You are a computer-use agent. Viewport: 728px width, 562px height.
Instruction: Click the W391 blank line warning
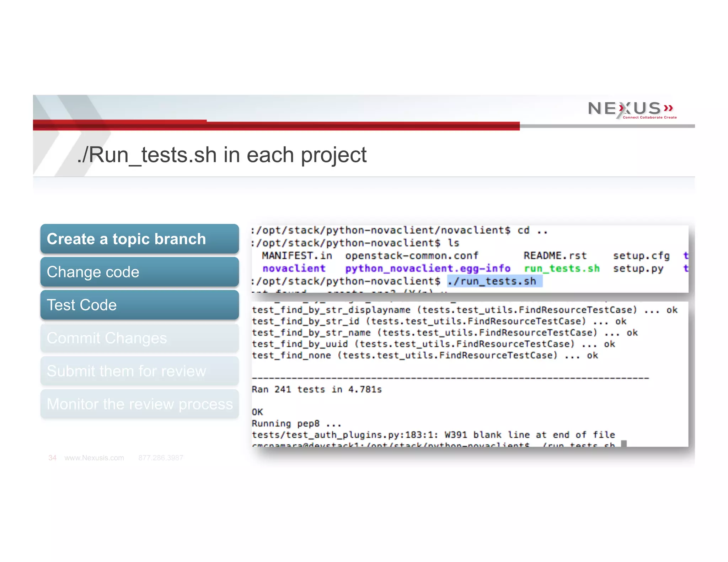click(x=433, y=435)
